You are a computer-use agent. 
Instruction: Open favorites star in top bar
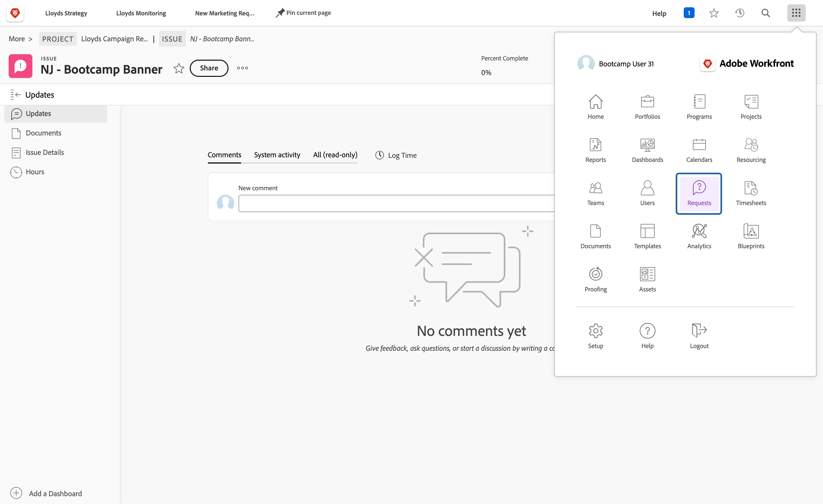(714, 13)
